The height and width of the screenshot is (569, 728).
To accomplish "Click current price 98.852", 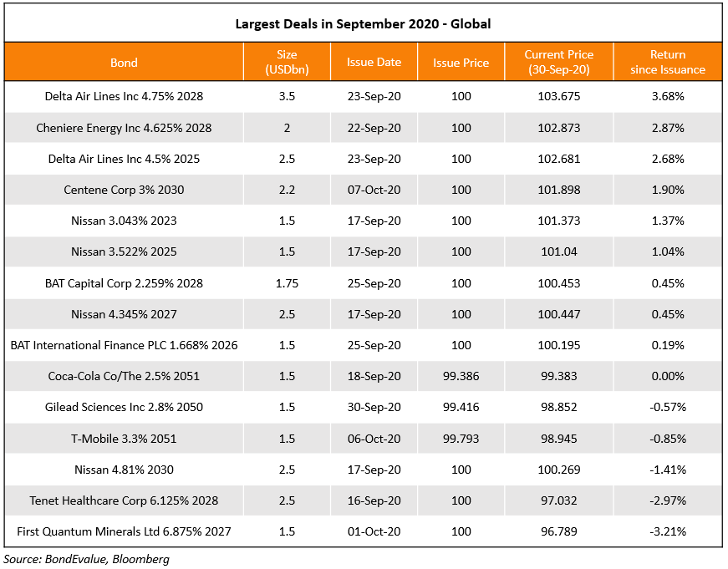I will click(559, 407).
